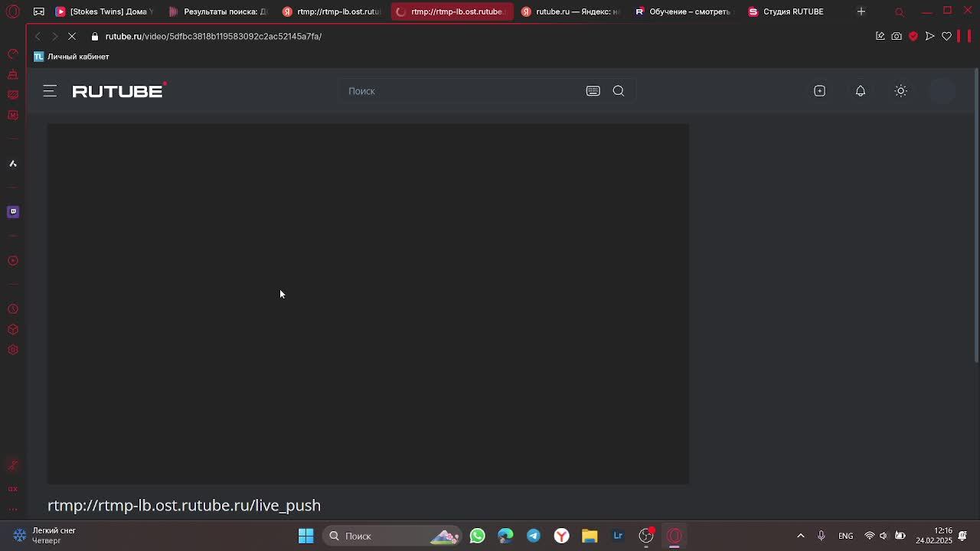The image size is (980, 551).
Task: Click the rutube.ru address bar URL
Action: (214, 36)
